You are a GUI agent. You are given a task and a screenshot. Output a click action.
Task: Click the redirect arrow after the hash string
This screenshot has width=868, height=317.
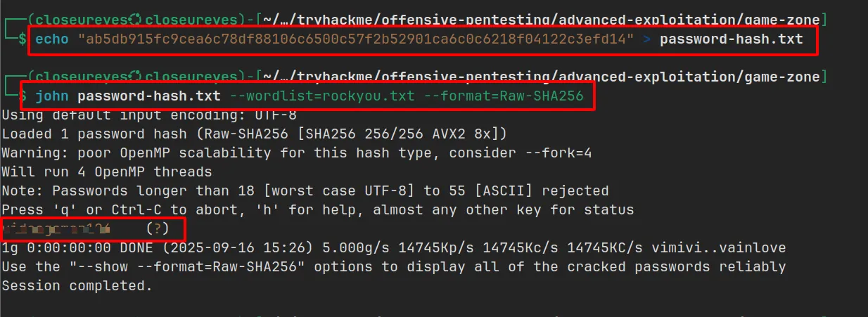click(646, 39)
